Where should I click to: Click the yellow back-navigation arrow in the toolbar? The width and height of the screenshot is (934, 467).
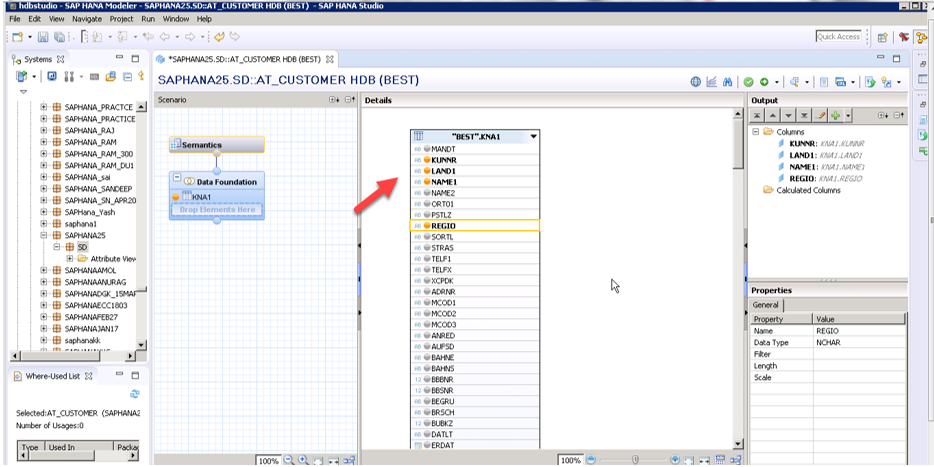[x=220, y=37]
